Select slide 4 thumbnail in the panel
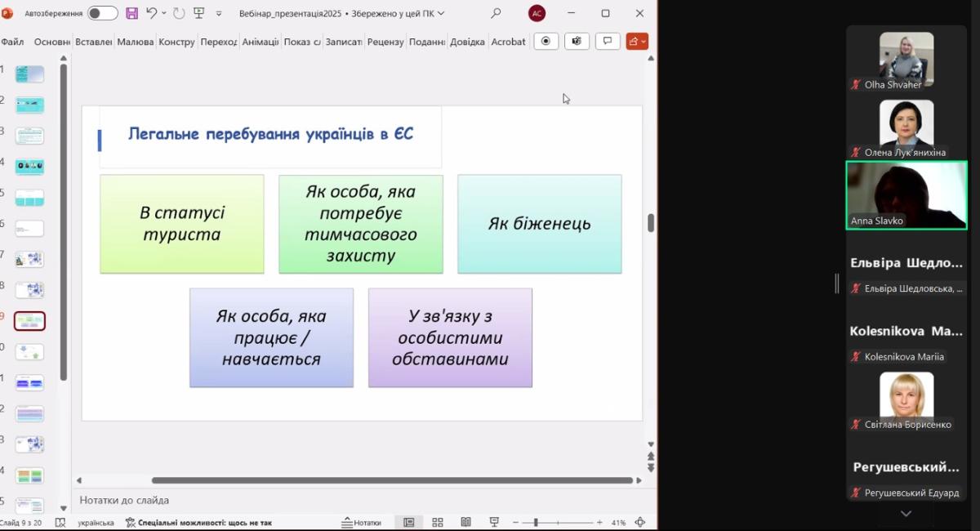The height and width of the screenshot is (531, 980). click(x=29, y=167)
